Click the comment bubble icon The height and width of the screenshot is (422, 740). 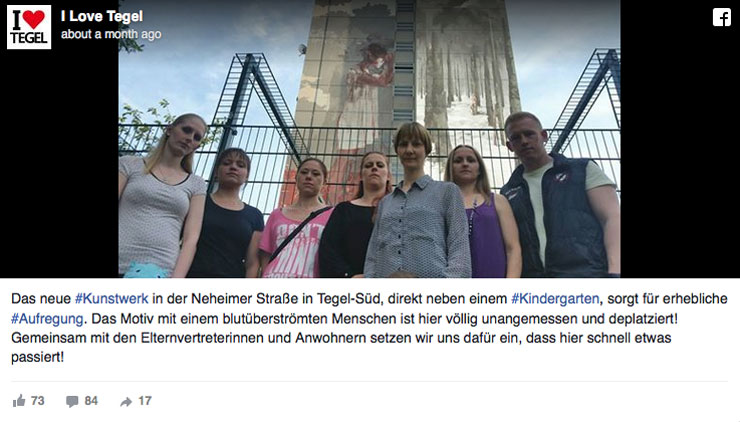tap(72, 402)
